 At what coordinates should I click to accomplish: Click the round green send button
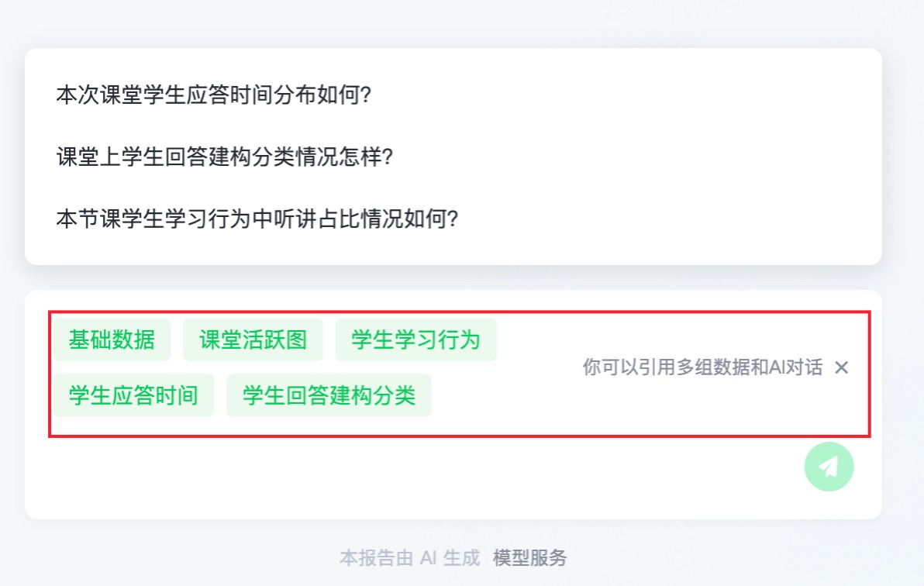[829, 467]
